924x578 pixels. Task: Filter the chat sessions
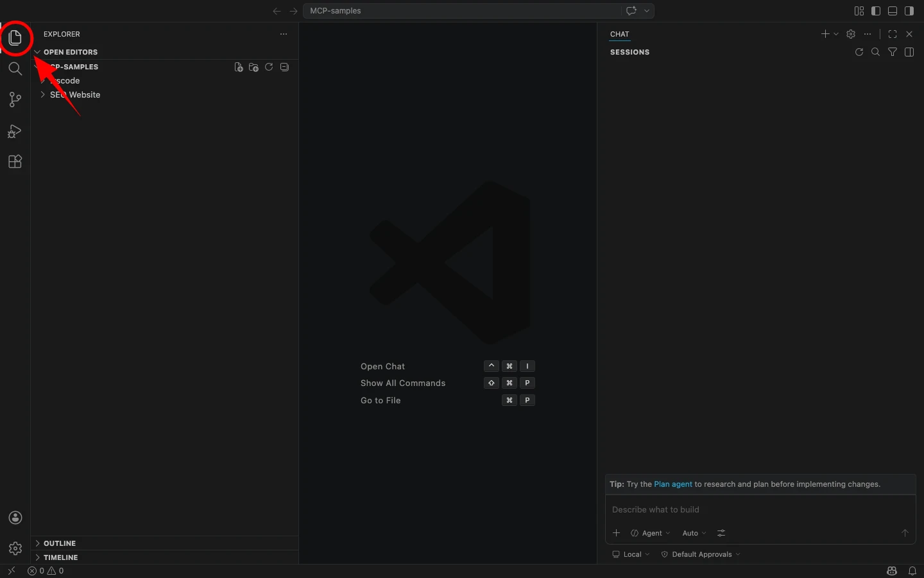(893, 52)
